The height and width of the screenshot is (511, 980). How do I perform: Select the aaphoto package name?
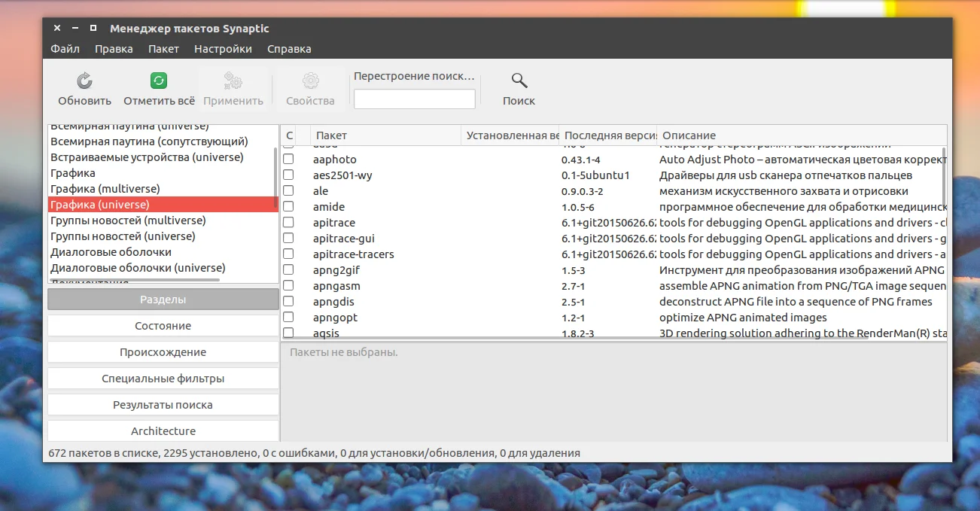click(x=335, y=160)
